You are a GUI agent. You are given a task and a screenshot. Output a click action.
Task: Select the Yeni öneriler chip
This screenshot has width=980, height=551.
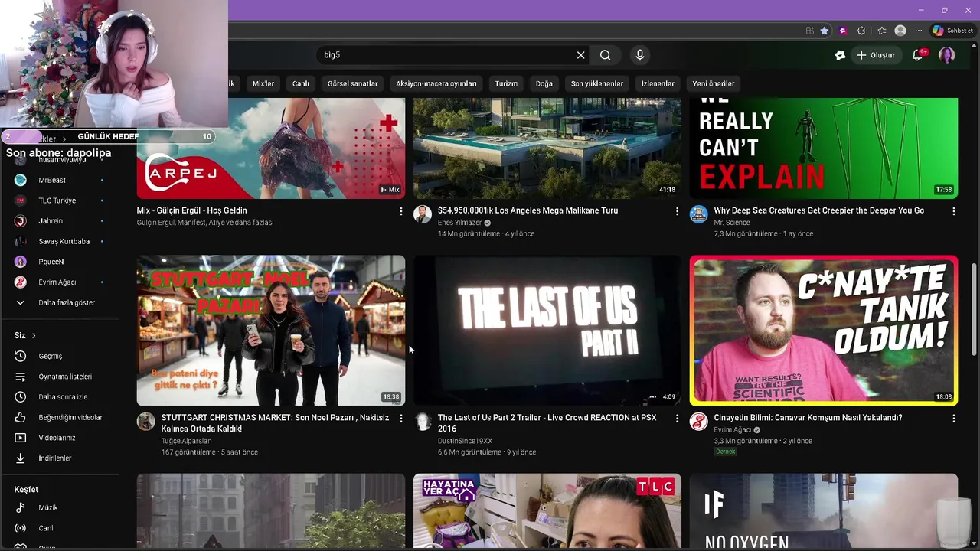pyautogui.click(x=714, y=83)
